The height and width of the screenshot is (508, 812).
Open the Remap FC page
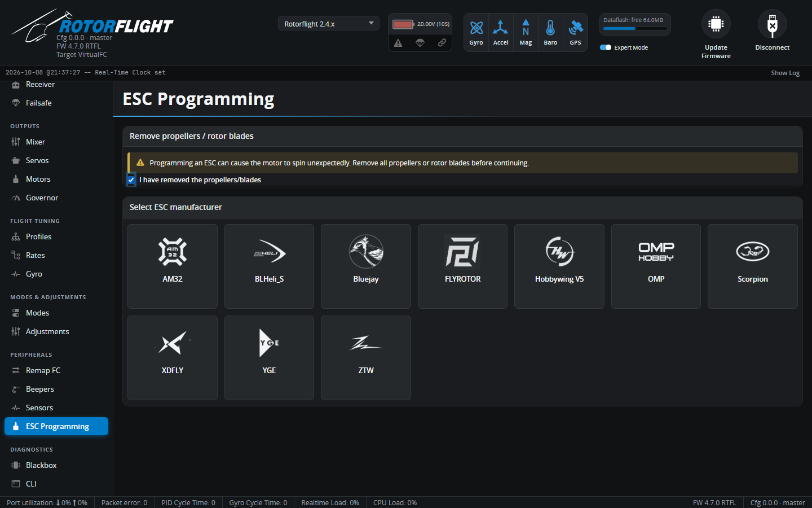point(56,370)
